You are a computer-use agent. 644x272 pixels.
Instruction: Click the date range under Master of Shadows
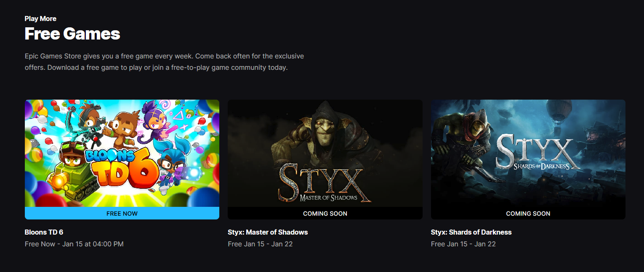(x=260, y=244)
